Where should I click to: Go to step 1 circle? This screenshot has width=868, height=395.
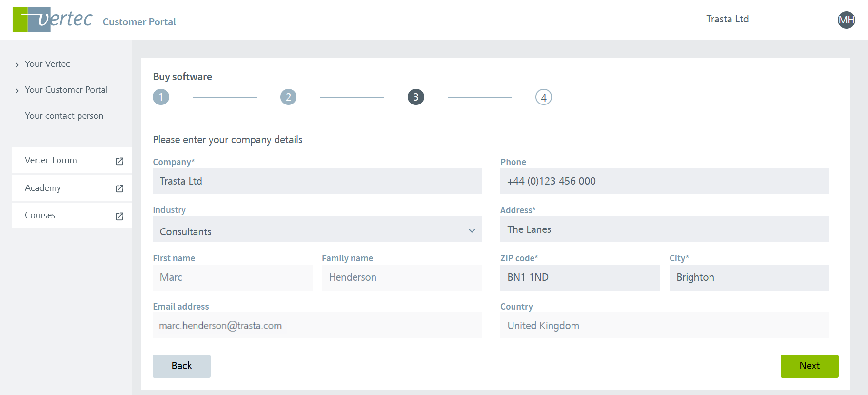click(x=161, y=97)
